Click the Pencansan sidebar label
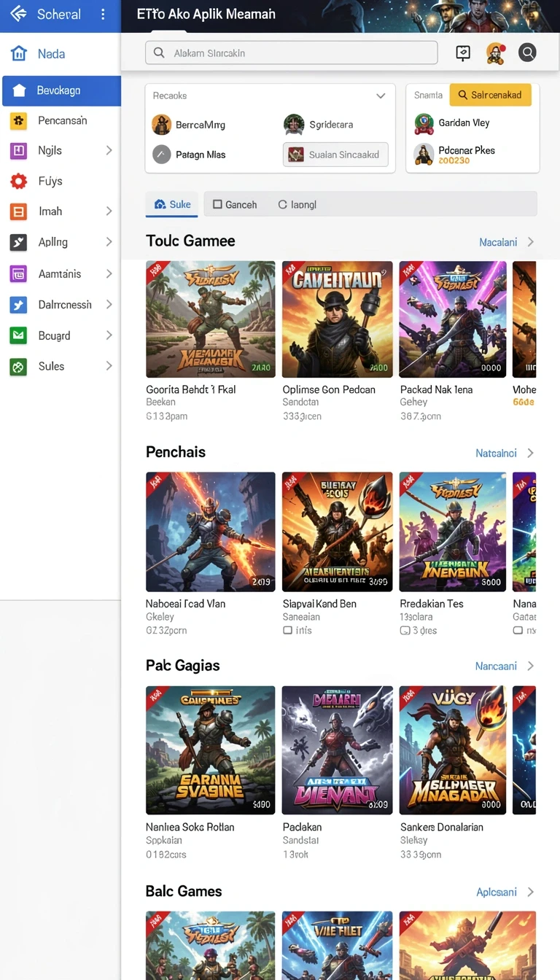Screen dimensions: 560x980 (x=63, y=120)
